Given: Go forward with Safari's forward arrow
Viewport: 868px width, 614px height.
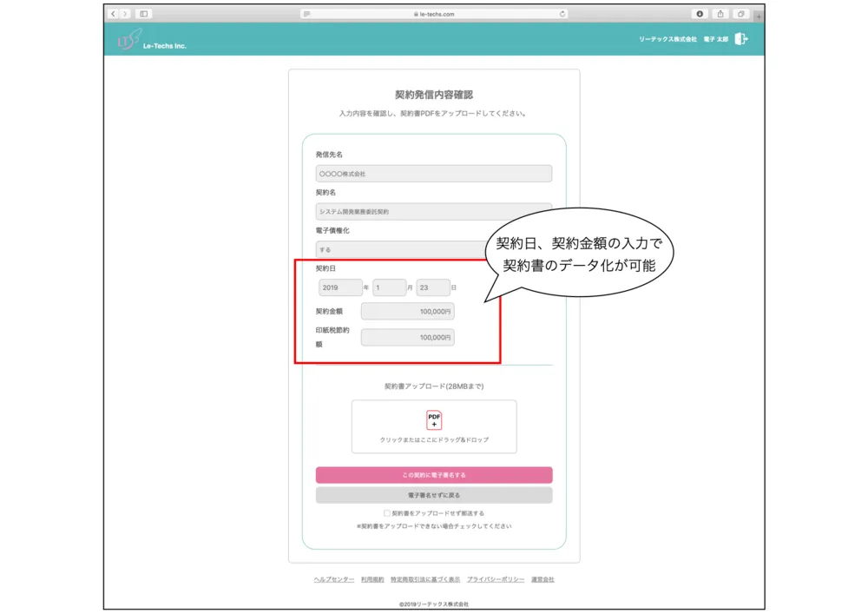Looking at the screenshot, I should point(125,14).
